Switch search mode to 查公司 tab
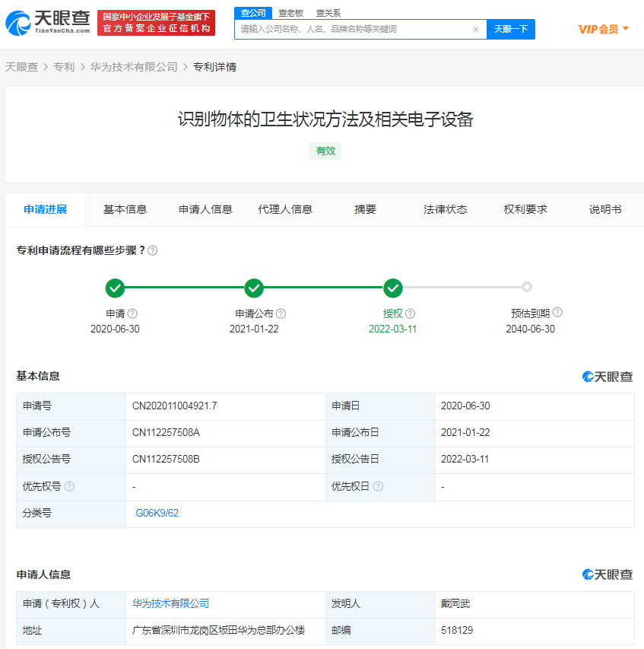Viewport: 644px width, 649px height. (253, 13)
